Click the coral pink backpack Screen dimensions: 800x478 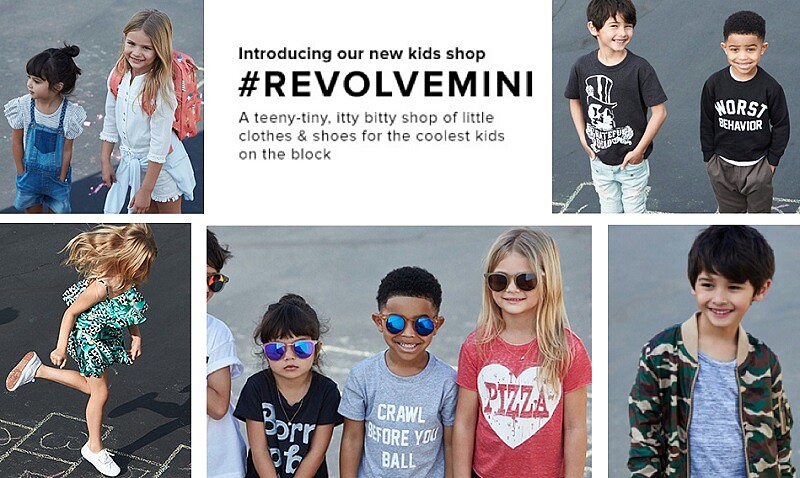tap(183, 95)
